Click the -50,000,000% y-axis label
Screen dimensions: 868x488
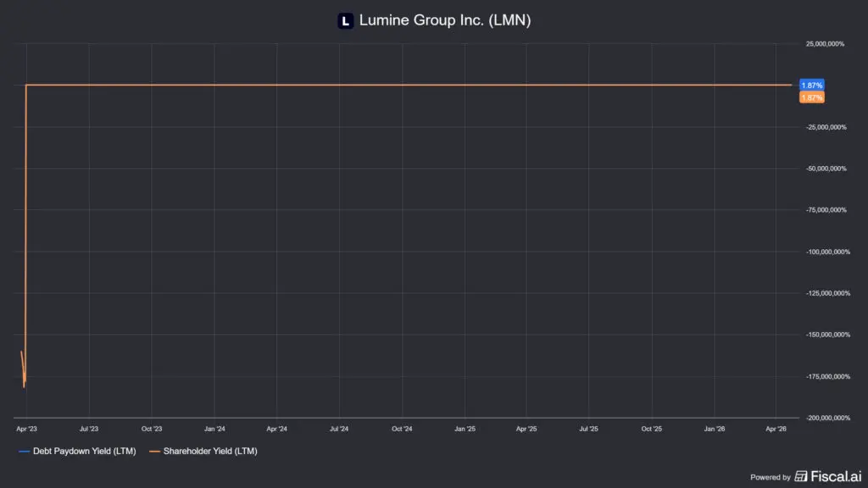[x=826, y=169]
